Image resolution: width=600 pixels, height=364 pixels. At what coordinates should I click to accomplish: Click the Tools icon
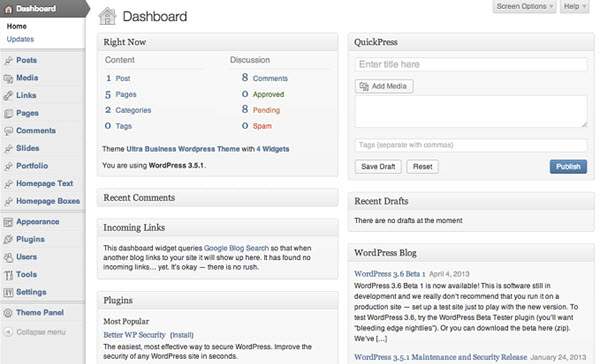[x=8, y=275]
